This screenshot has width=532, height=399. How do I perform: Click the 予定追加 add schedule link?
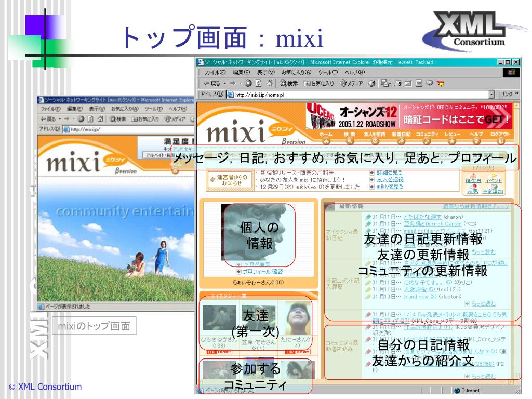[493, 191]
